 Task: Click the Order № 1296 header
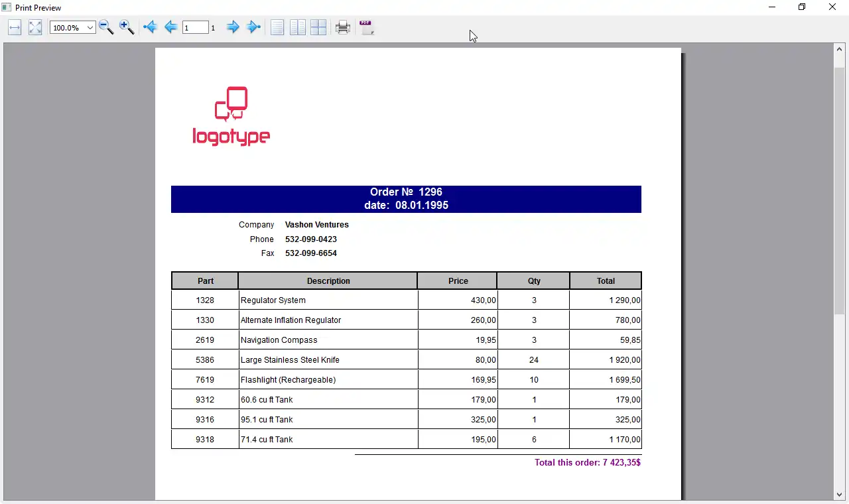pos(406,192)
